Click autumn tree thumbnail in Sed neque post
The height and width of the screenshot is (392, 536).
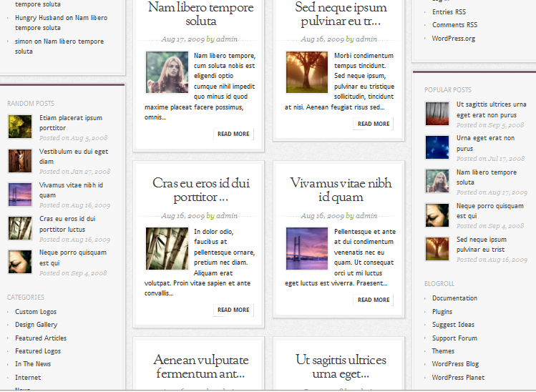pyautogui.click(x=307, y=72)
